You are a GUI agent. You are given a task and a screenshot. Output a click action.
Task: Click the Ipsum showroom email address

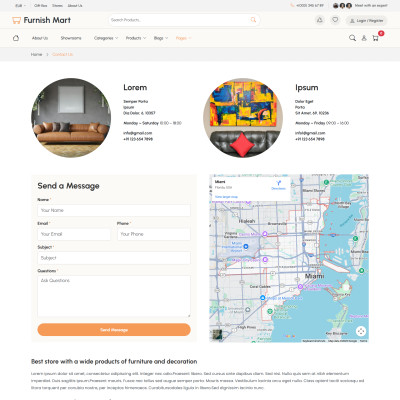[x=310, y=133]
